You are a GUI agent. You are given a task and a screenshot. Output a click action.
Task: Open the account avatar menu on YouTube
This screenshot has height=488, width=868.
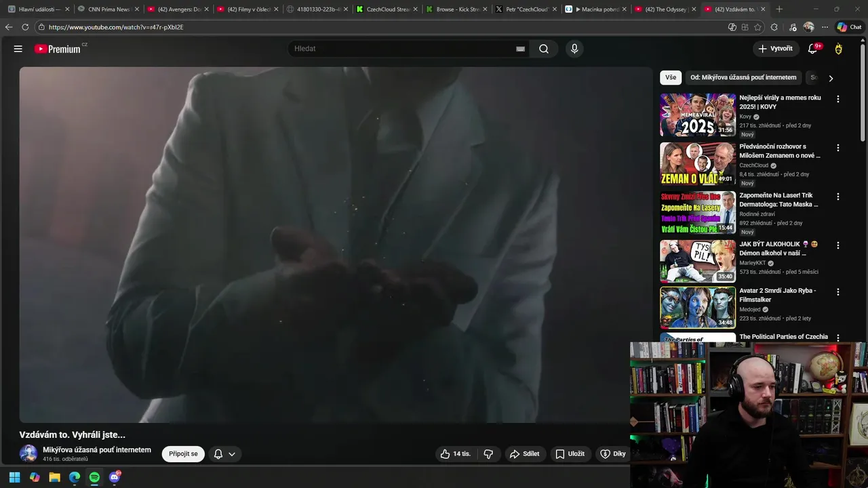click(839, 49)
